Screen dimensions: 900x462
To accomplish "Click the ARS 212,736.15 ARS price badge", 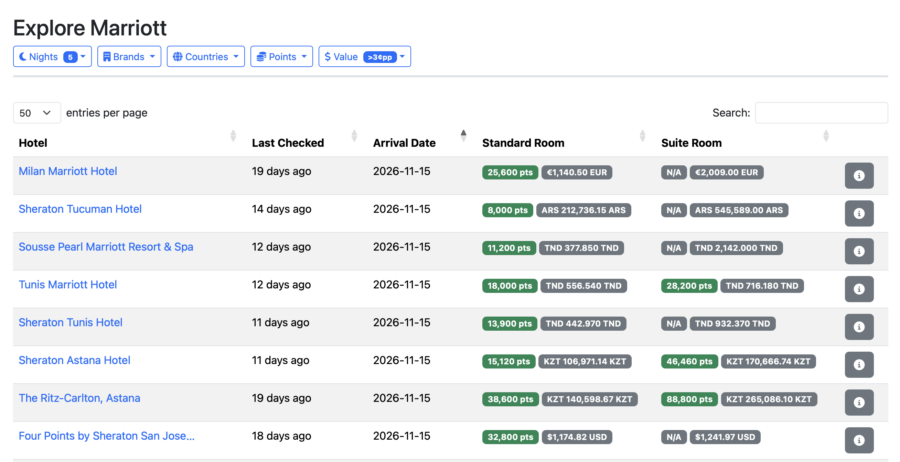I will tap(584, 210).
